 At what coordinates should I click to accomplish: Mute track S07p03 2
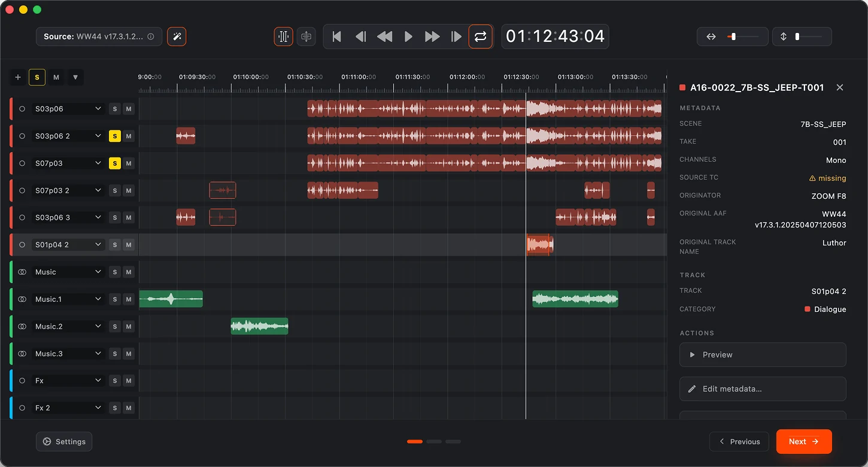[x=128, y=190]
